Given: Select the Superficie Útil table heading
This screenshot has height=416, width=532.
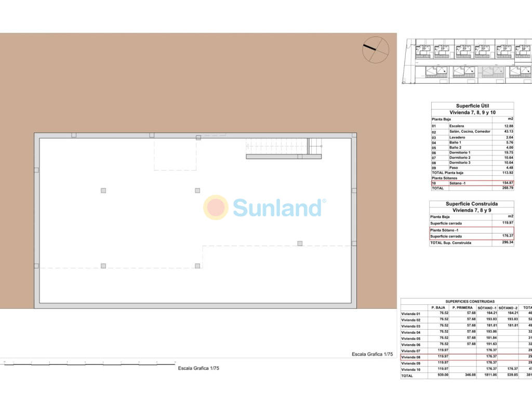Looking at the screenshot, I should pyautogui.click(x=472, y=106).
